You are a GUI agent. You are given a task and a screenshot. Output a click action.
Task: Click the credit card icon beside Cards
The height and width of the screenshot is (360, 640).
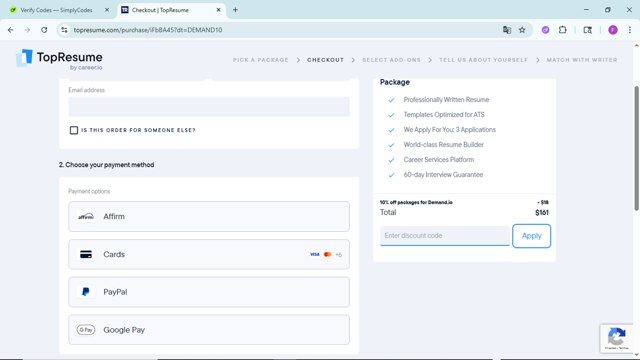pyautogui.click(x=86, y=254)
